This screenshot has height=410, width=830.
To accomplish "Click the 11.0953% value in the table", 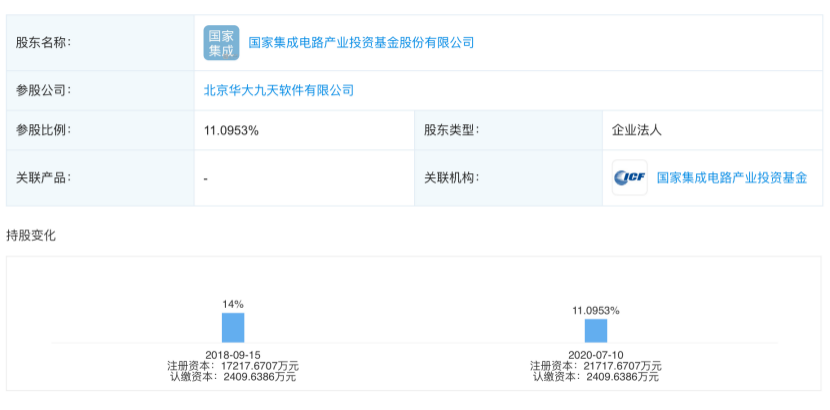I will [231, 131].
